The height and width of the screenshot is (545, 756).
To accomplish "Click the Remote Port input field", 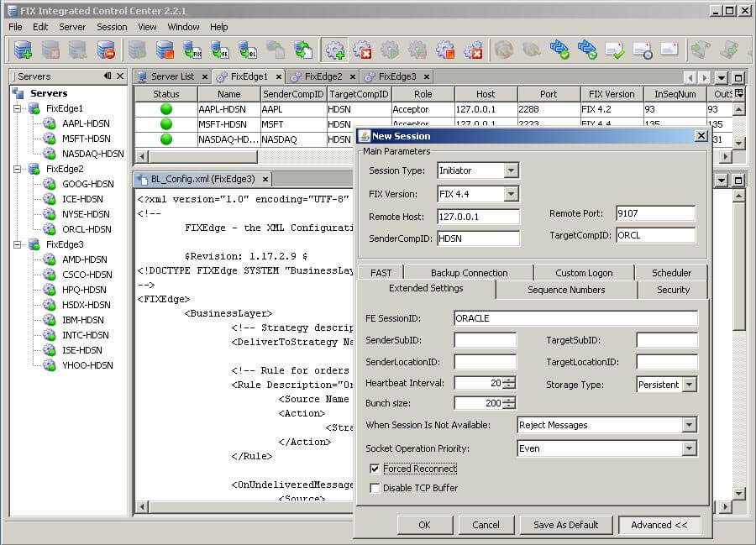I will 656,213.
